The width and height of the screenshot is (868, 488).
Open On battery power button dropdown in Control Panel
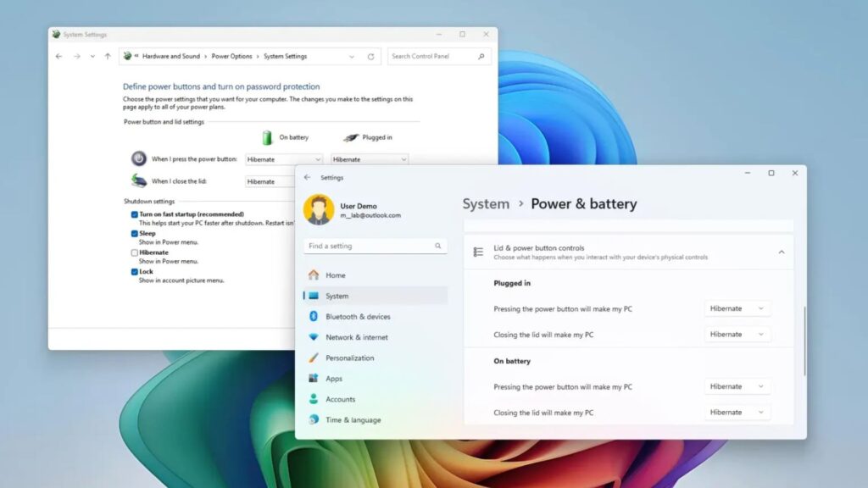click(x=284, y=159)
